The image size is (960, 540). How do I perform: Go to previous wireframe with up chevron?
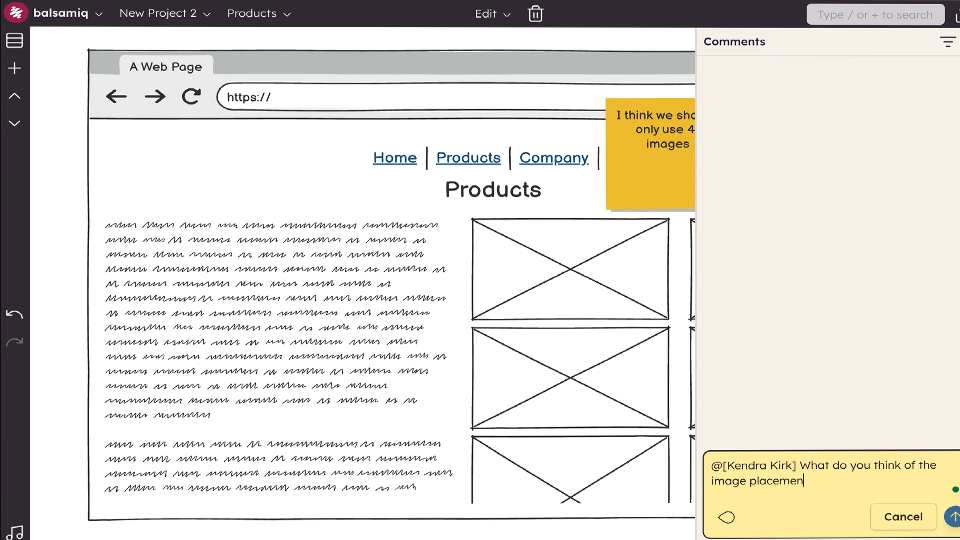pos(15,96)
